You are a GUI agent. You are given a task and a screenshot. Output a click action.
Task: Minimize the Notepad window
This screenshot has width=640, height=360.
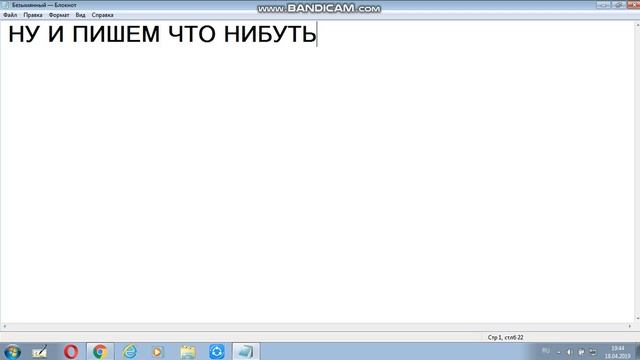coord(603,4)
